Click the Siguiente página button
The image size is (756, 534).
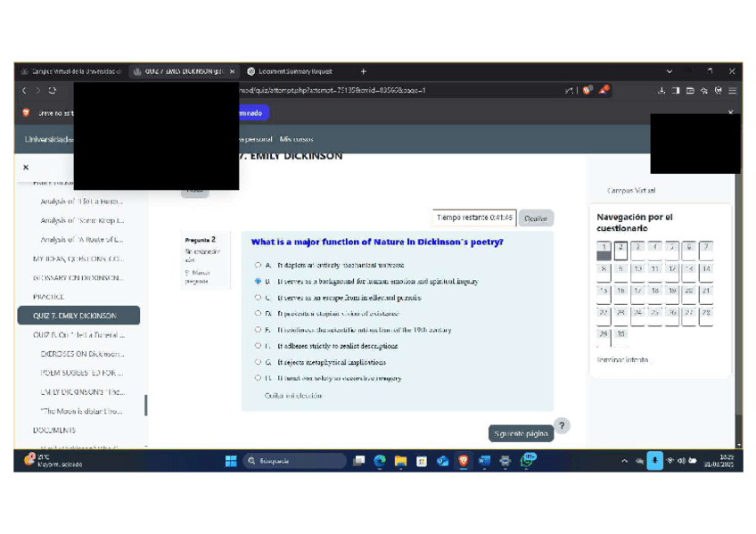point(522,434)
